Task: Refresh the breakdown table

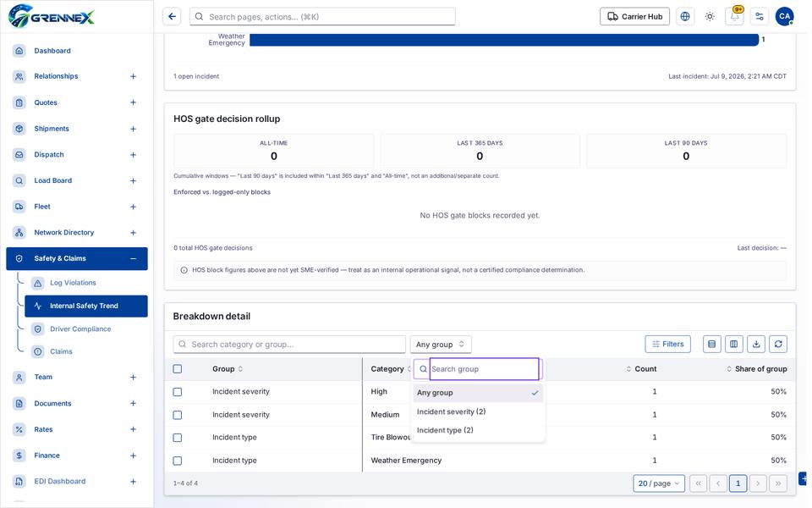Action: pos(778,345)
